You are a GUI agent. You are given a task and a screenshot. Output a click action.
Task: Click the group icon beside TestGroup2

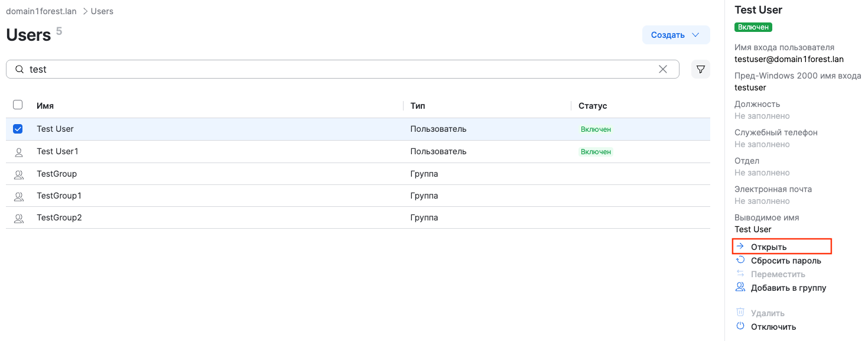(18, 218)
